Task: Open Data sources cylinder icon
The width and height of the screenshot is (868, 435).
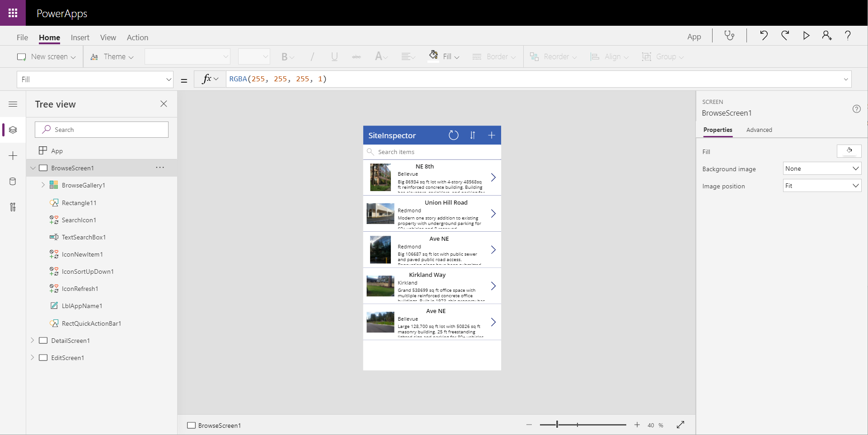Action: click(x=13, y=182)
